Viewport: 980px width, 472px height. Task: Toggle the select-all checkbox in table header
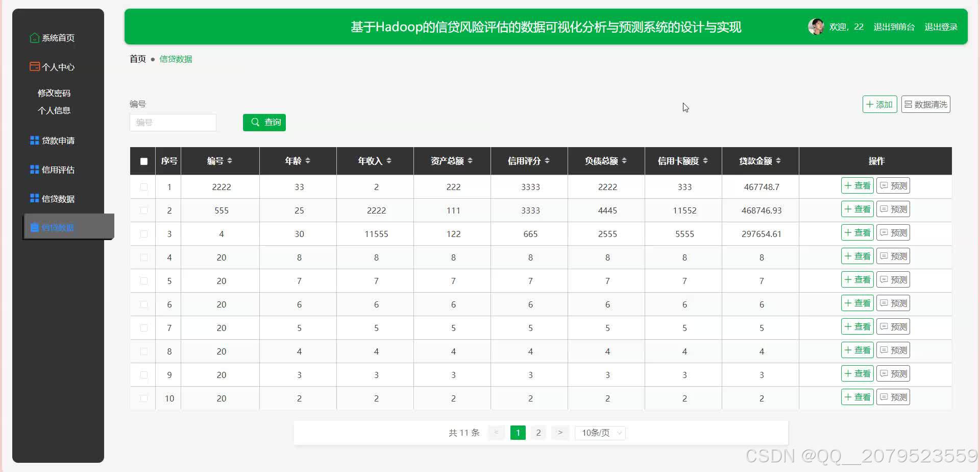143,161
